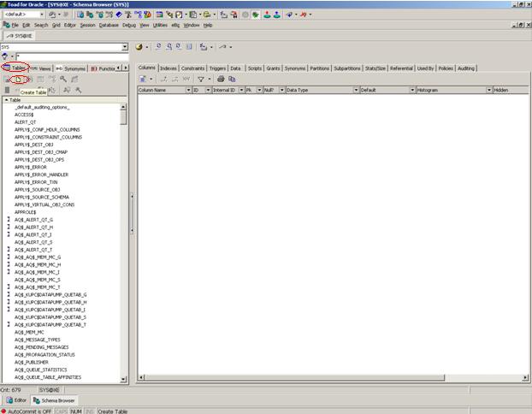Click the Schema Browser window button

[54, 400]
